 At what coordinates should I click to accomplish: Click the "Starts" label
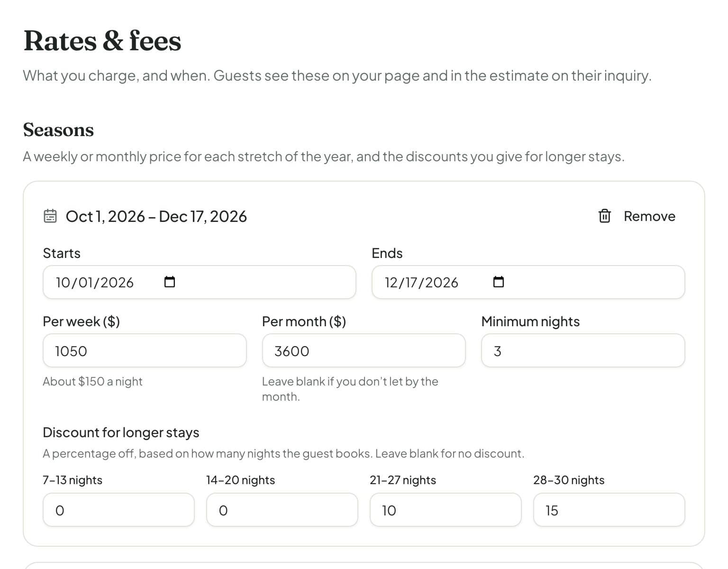62,253
